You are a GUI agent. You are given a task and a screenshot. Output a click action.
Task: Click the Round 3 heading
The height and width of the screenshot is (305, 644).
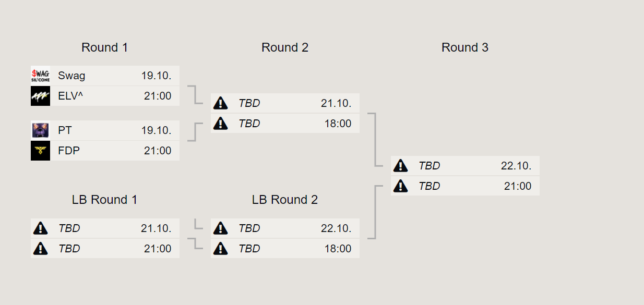pyautogui.click(x=465, y=47)
